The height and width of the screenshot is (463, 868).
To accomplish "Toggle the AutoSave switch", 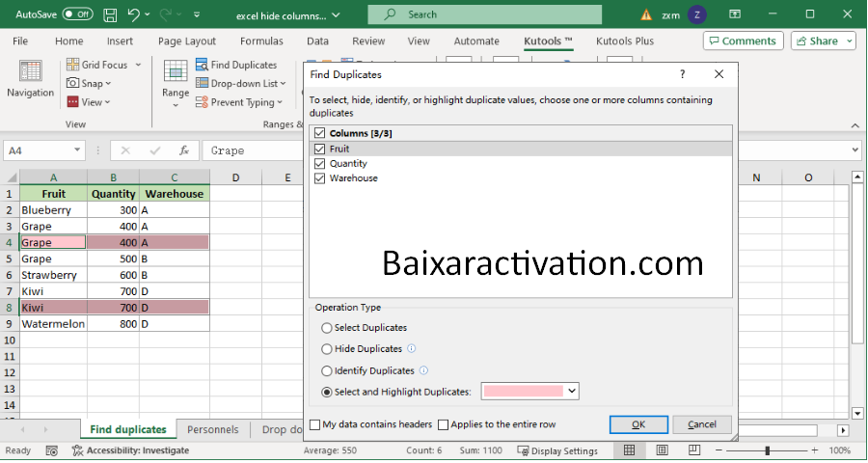I will pos(77,14).
